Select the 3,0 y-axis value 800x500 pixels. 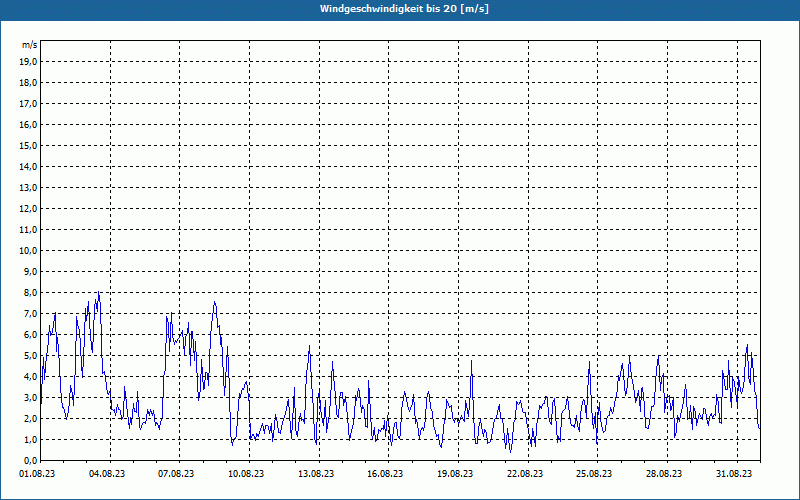[30, 397]
